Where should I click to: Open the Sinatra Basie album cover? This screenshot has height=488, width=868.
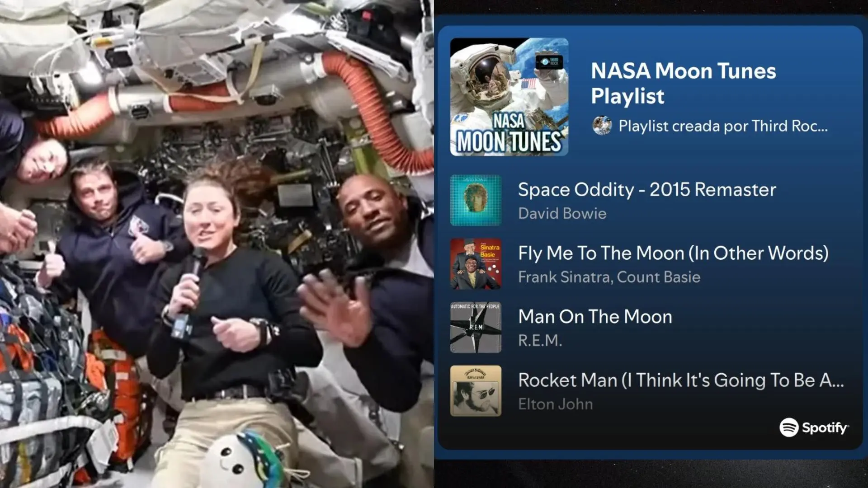pyautogui.click(x=476, y=264)
